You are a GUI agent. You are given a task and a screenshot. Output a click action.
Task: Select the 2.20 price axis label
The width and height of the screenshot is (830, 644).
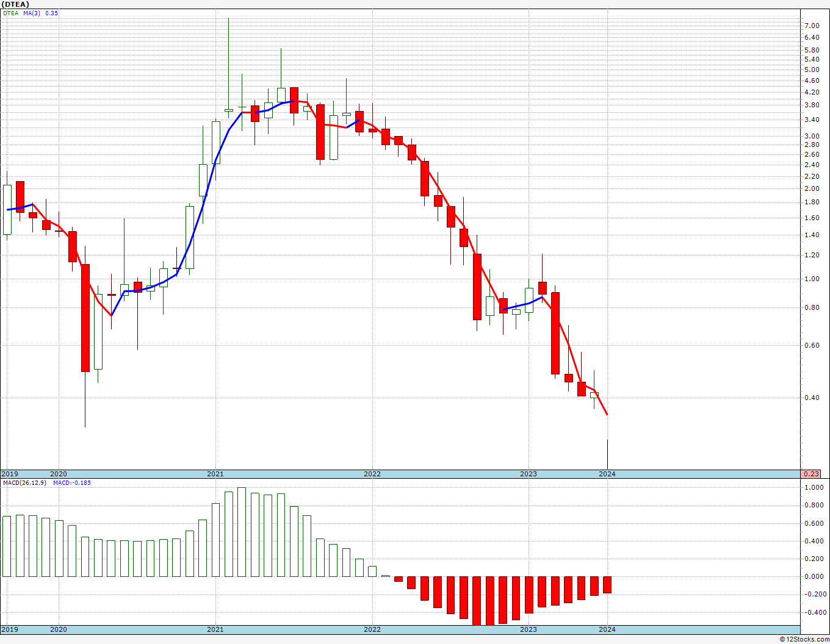tap(812, 176)
